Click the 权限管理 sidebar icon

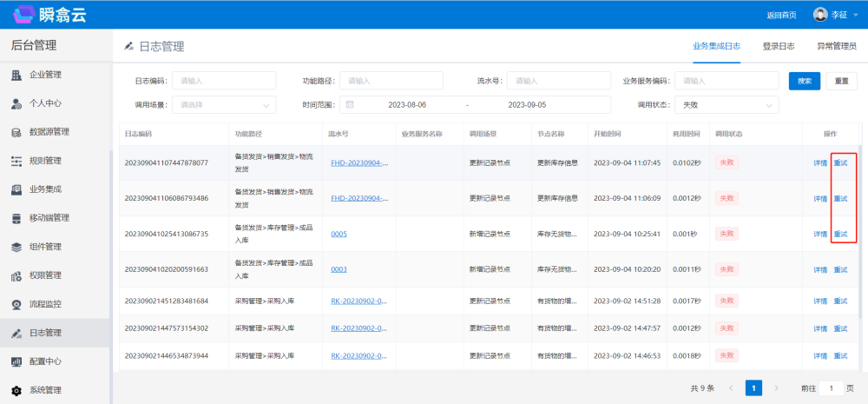[x=16, y=275]
